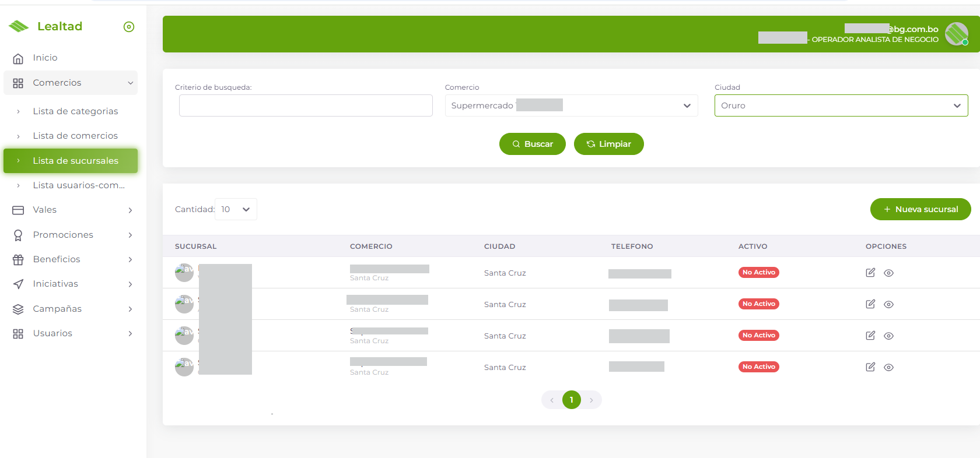Edit the second sucursal row

870,304
